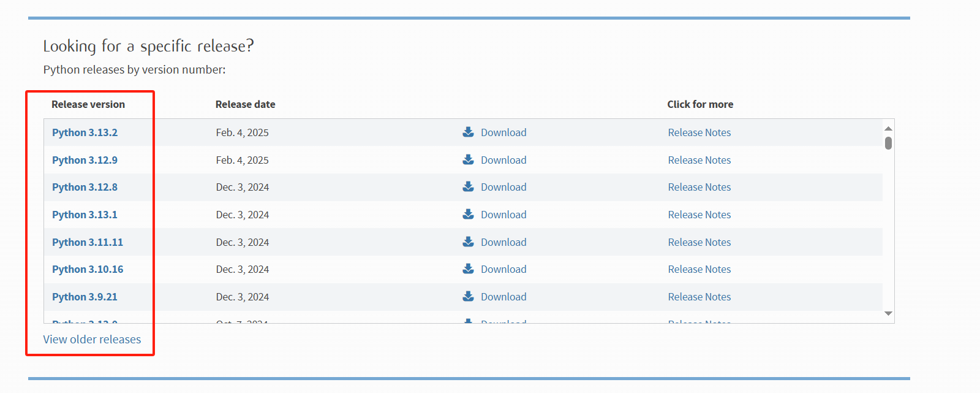This screenshot has width=980, height=393.
Task: Select the Feb. 4, 2025 date for Python 3.13.2
Action: pyautogui.click(x=242, y=132)
